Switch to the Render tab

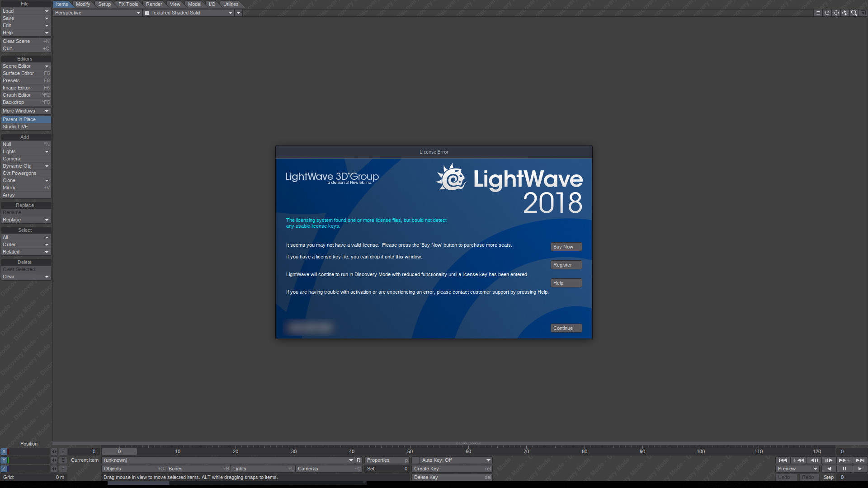click(x=154, y=4)
